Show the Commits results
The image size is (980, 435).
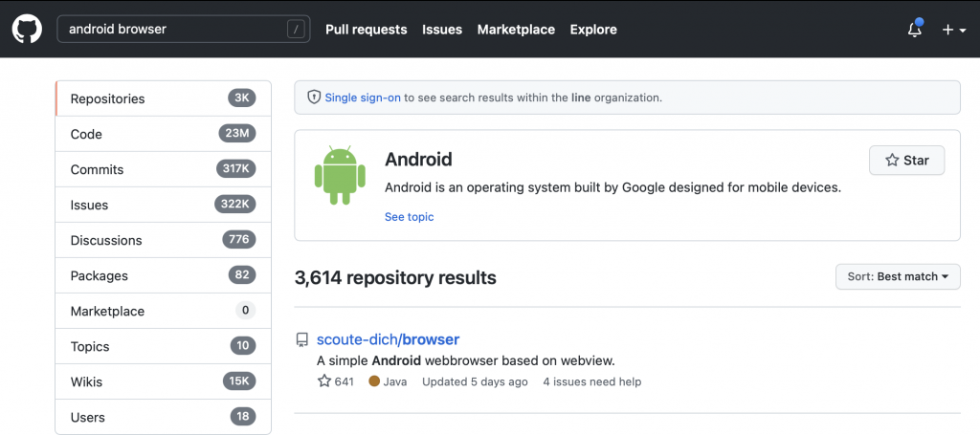tap(163, 169)
